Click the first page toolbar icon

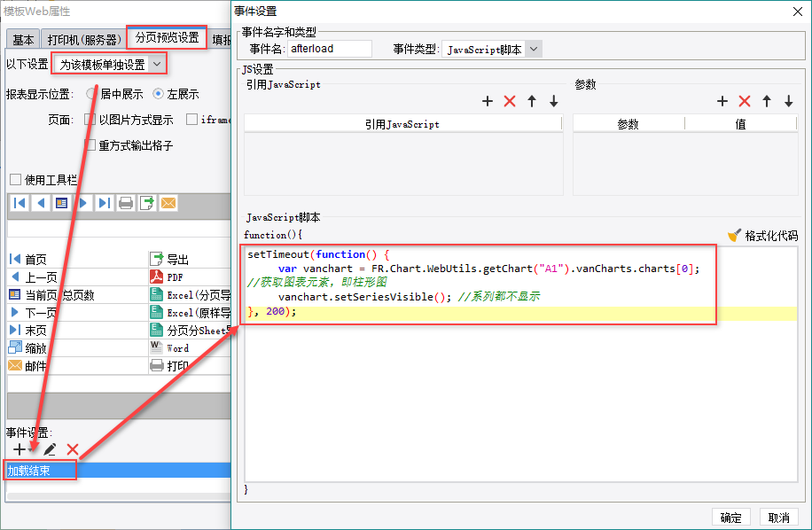[x=20, y=203]
